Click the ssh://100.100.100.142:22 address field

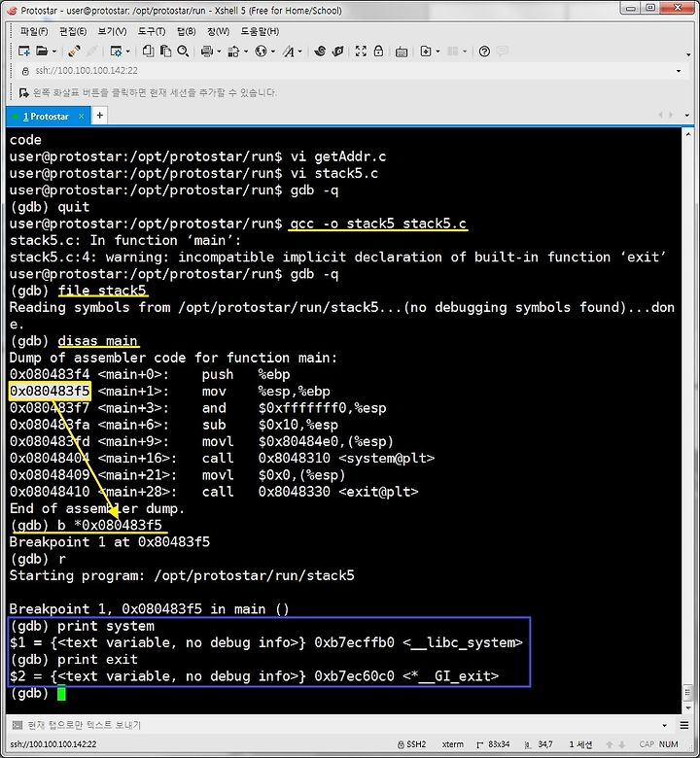(x=348, y=71)
